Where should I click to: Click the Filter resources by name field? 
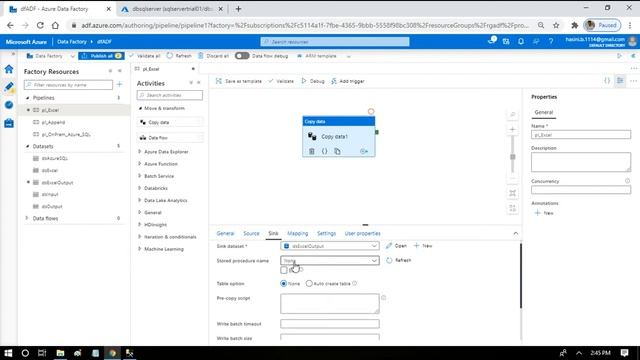pyautogui.click(x=68, y=85)
